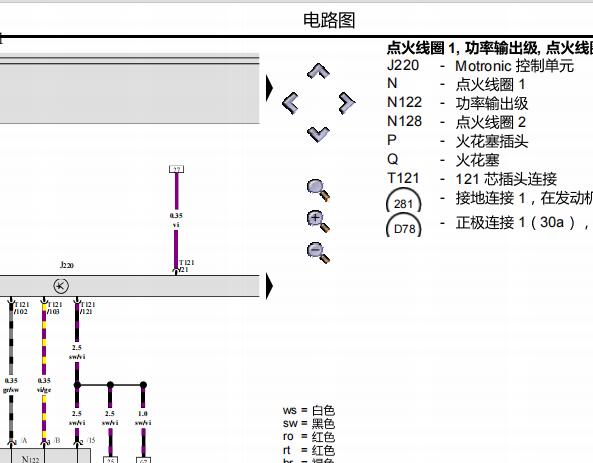Click the zoom out magnifier icon
Screen dimensions: 593x463
[318, 253]
